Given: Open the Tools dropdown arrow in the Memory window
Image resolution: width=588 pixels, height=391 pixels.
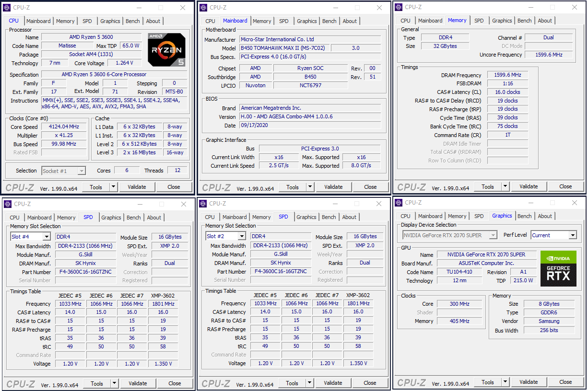Looking at the screenshot, I should pos(506,186).
